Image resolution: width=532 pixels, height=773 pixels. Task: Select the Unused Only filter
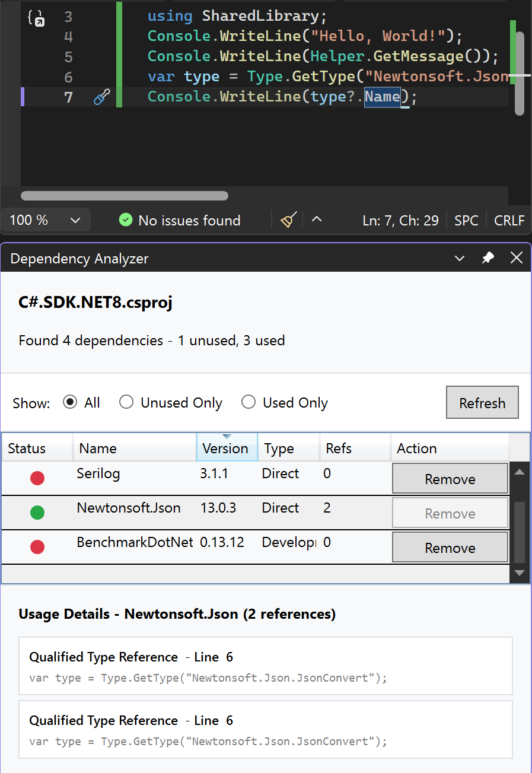pyautogui.click(x=126, y=402)
